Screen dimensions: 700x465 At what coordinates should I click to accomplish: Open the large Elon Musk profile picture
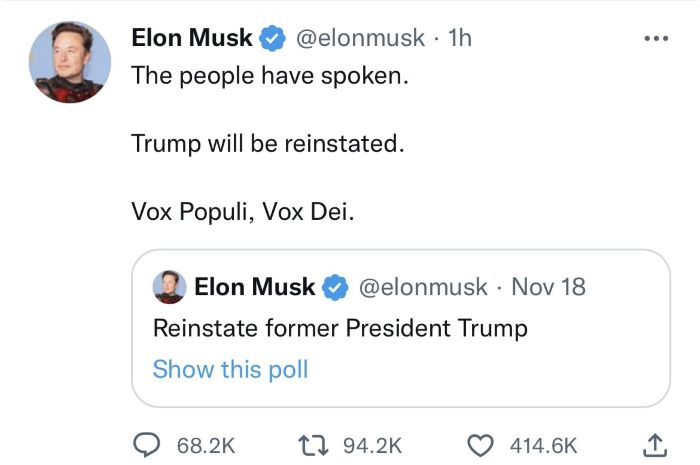pos(70,62)
